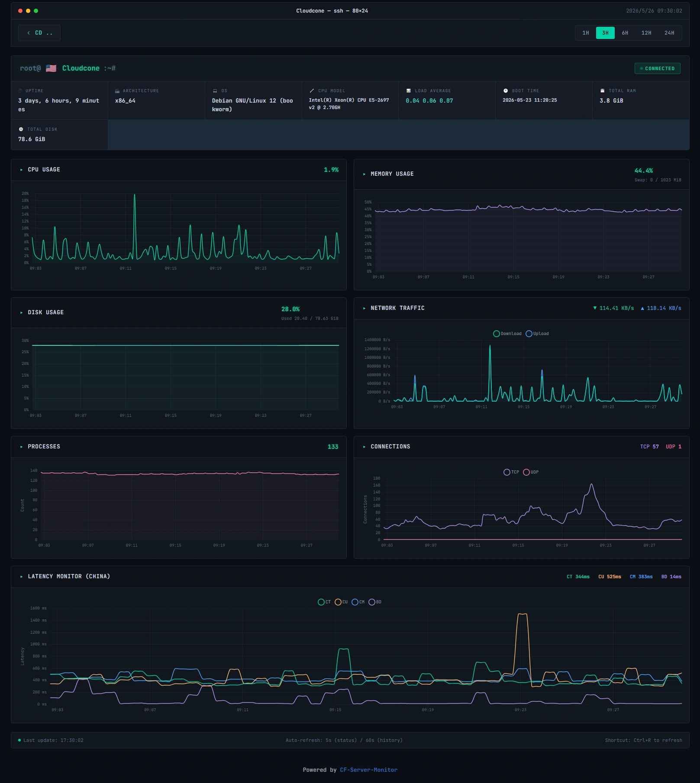Click the Auto-refresh interval text
Image resolution: width=700 pixels, height=783 pixels.
pos(344,740)
